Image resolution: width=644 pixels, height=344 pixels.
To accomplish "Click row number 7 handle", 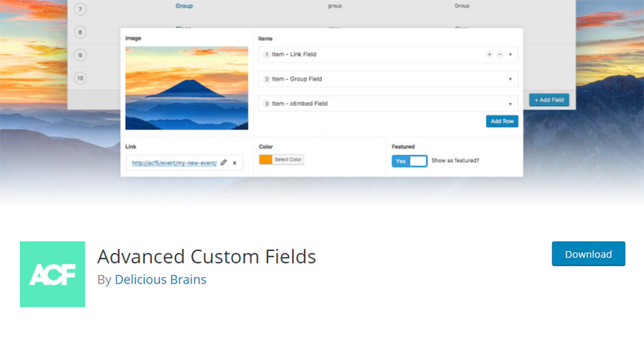I will pyautogui.click(x=80, y=9).
